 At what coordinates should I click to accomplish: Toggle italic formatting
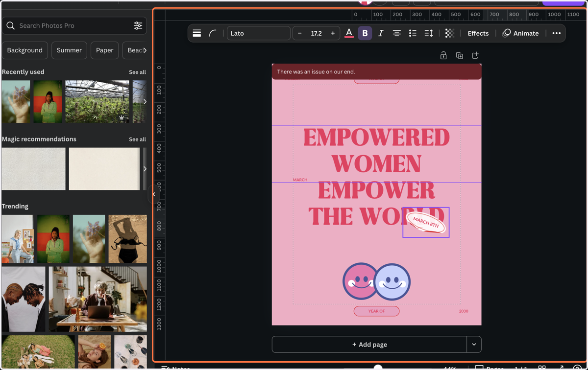tap(381, 33)
